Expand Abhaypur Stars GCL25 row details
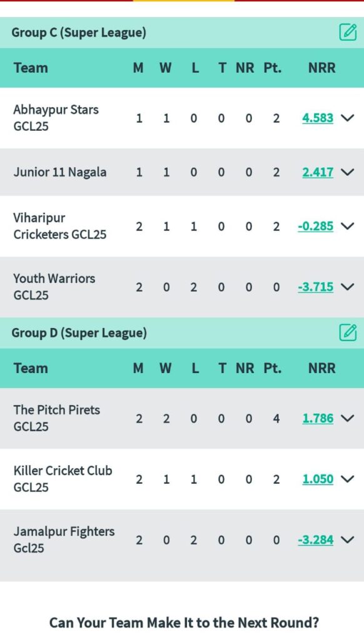Viewport: 364px width, 641px height. pyautogui.click(x=347, y=118)
